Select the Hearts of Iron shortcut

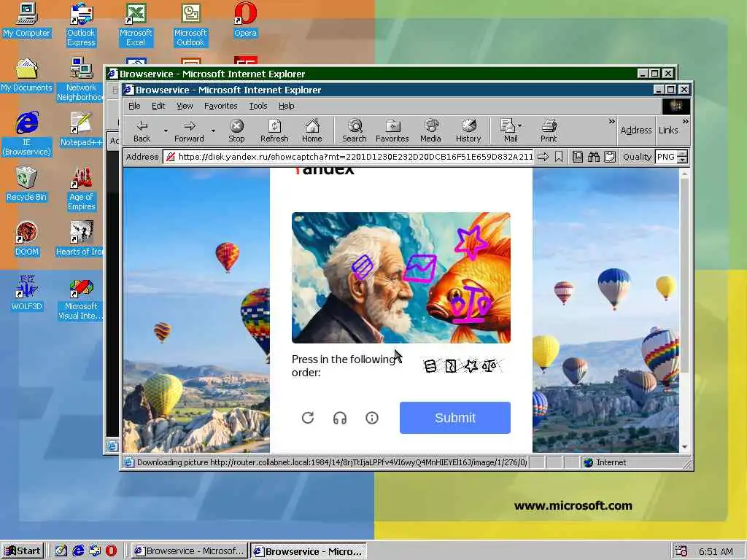(80, 239)
